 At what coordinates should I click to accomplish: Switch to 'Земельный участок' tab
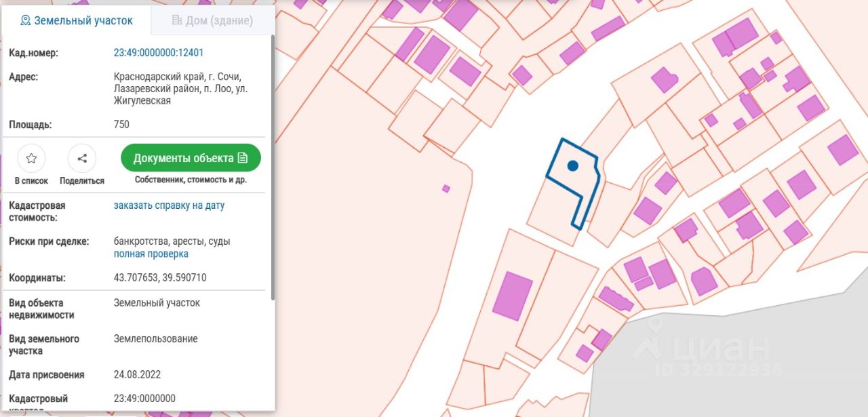(76, 20)
